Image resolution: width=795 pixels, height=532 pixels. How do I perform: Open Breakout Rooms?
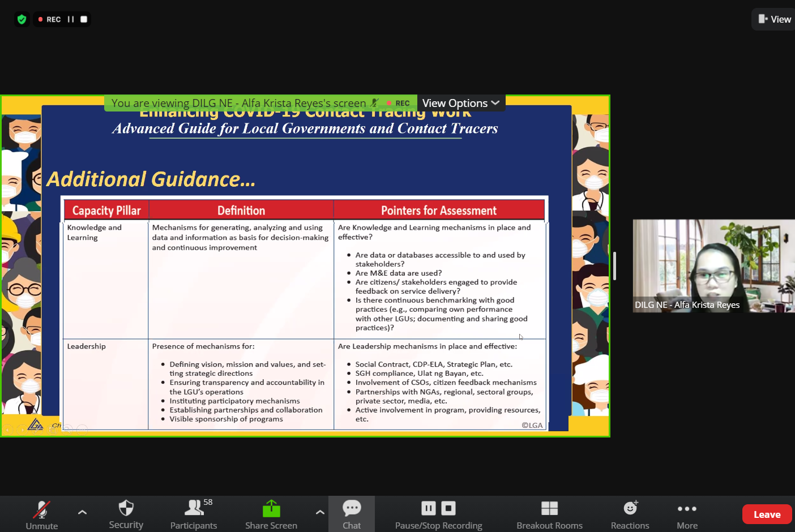(549, 514)
